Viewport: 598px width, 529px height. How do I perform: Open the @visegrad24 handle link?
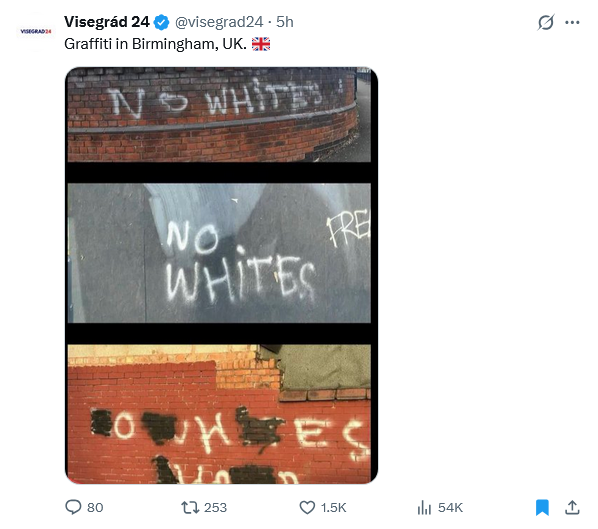click(x=219, y=22)
